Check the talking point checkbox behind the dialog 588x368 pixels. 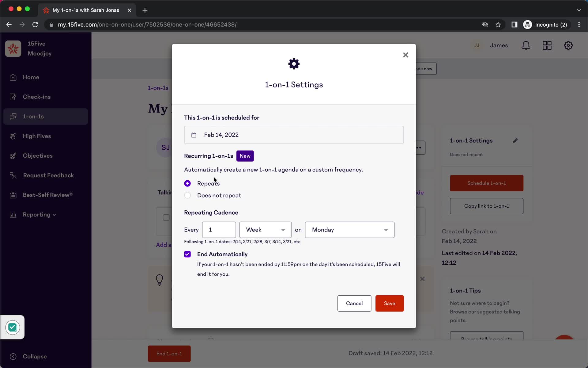[166, 217]
